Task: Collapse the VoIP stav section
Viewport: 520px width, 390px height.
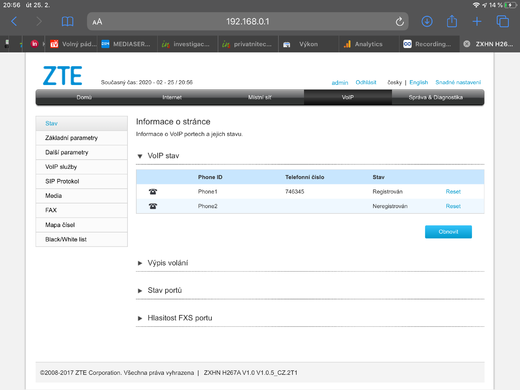Action: [140, 156]
